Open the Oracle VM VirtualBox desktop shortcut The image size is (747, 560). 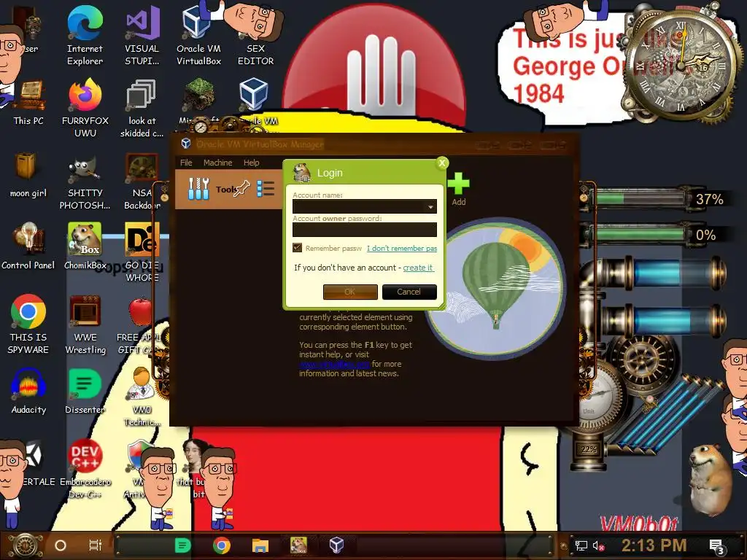pyautogui.click(x=198, y=35)
